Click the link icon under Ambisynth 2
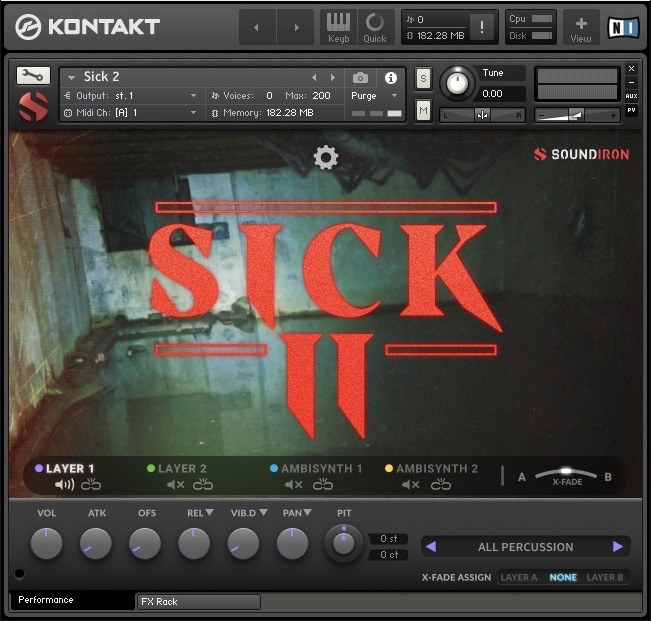Viewport: 651px width, 621px height. (x=441, y=484)
